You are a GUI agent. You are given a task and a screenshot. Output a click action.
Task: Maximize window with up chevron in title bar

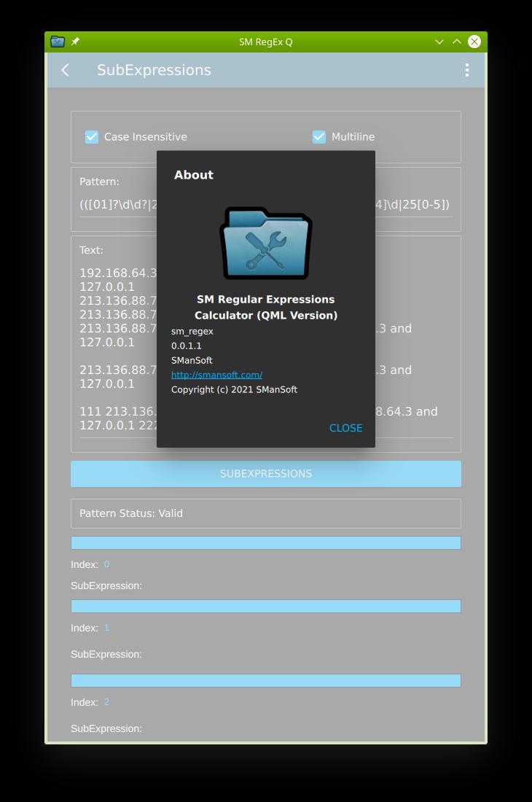coord(456,42)
